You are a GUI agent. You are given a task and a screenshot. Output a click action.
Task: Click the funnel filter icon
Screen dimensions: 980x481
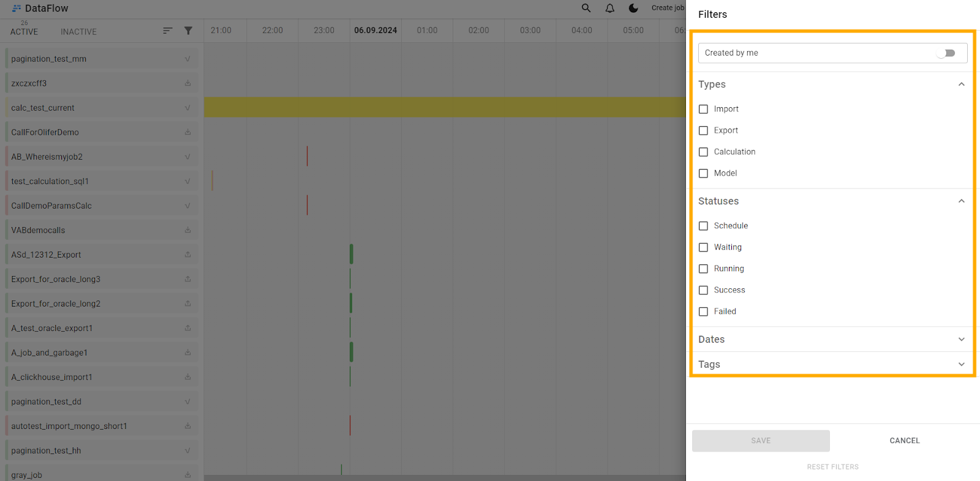pyautogui.click(x=188, y=31)
